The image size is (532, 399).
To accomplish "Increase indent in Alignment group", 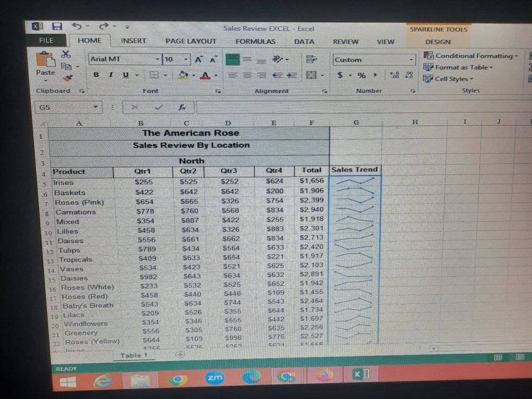I will (x=292, y=76).
